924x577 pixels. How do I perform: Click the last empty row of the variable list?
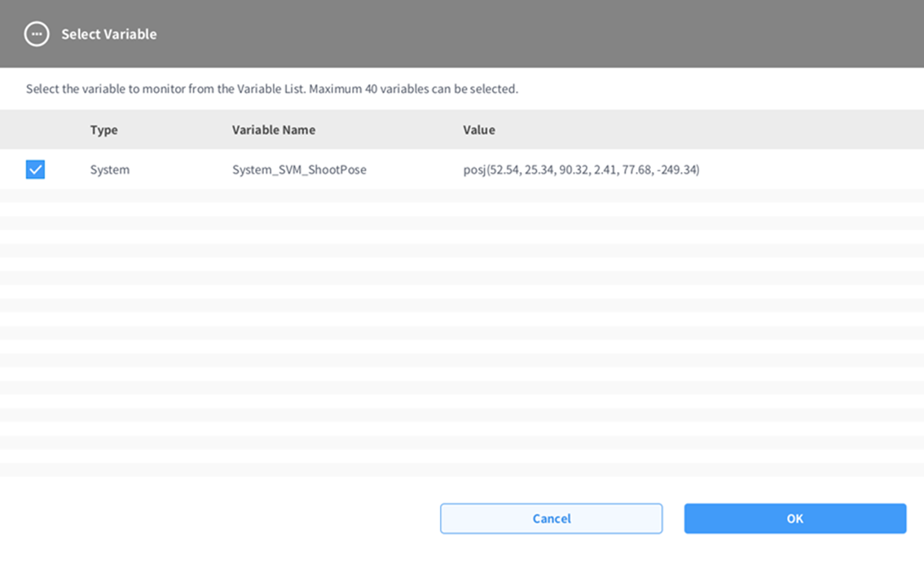tap(461, 469)
